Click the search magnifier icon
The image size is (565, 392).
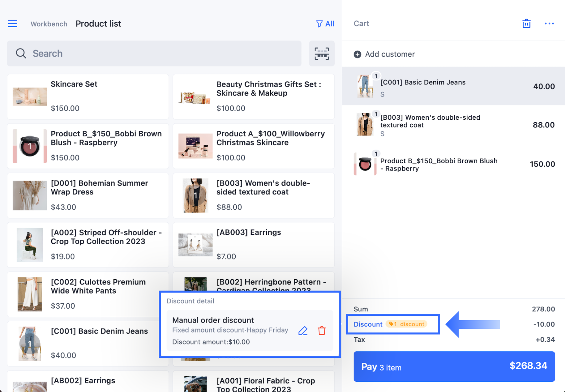coord(21,54)
